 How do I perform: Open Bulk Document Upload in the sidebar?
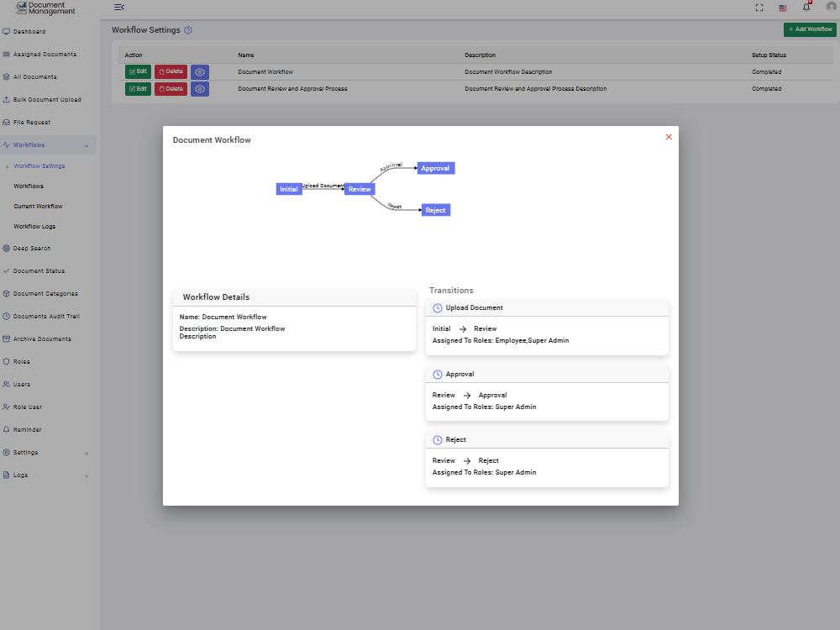click(48, 100)
